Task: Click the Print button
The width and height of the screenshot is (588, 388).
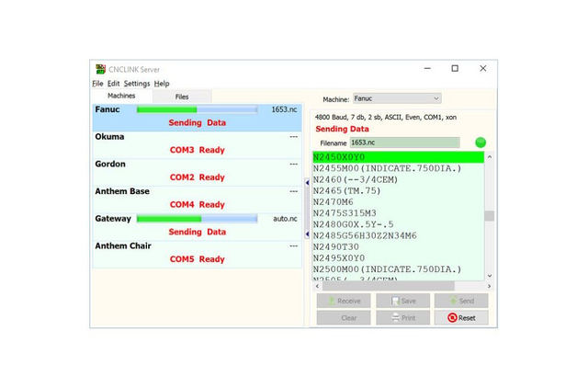Action: click(402, 318)
